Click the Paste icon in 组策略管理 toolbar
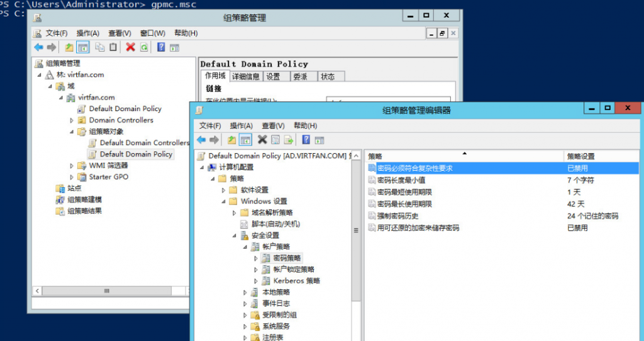644x341 pixels. tap(113, 48)
